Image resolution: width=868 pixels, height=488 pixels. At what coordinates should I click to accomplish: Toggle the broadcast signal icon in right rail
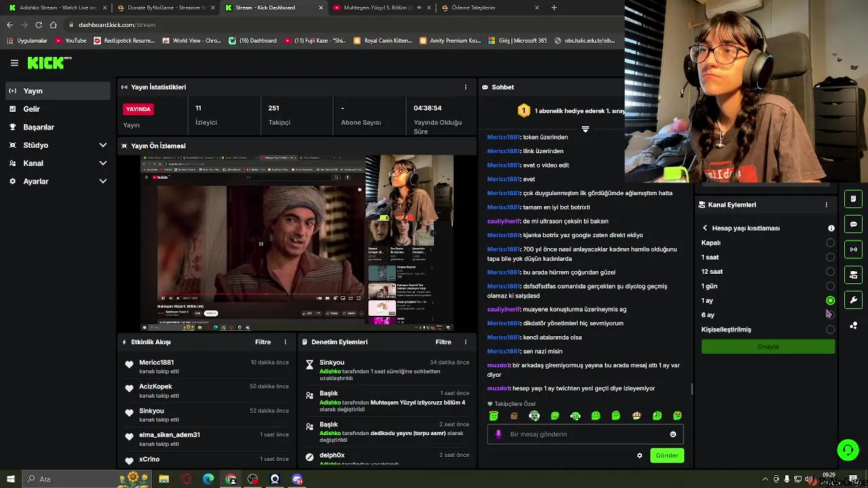pyautogui.click(x=853, y=249)
